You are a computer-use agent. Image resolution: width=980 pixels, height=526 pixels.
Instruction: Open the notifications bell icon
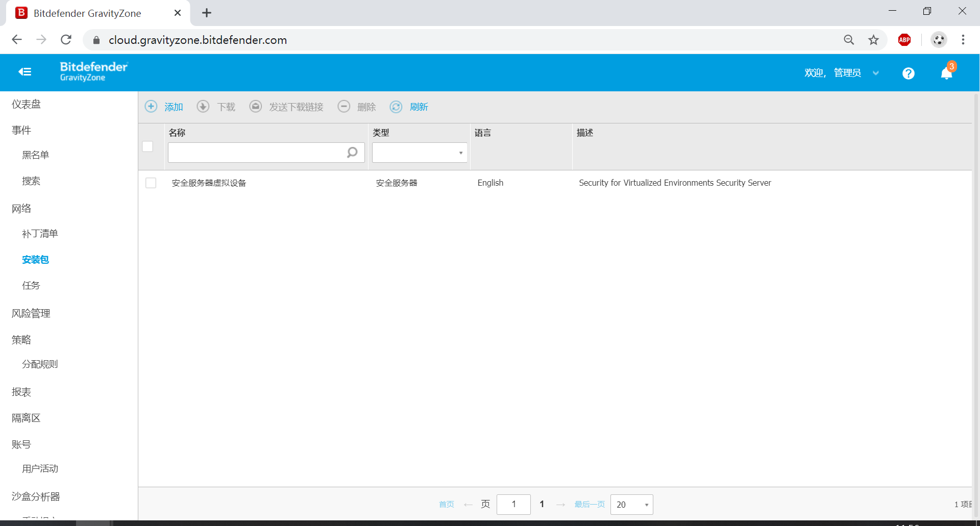pyautogui.click(x=947, y=73)
